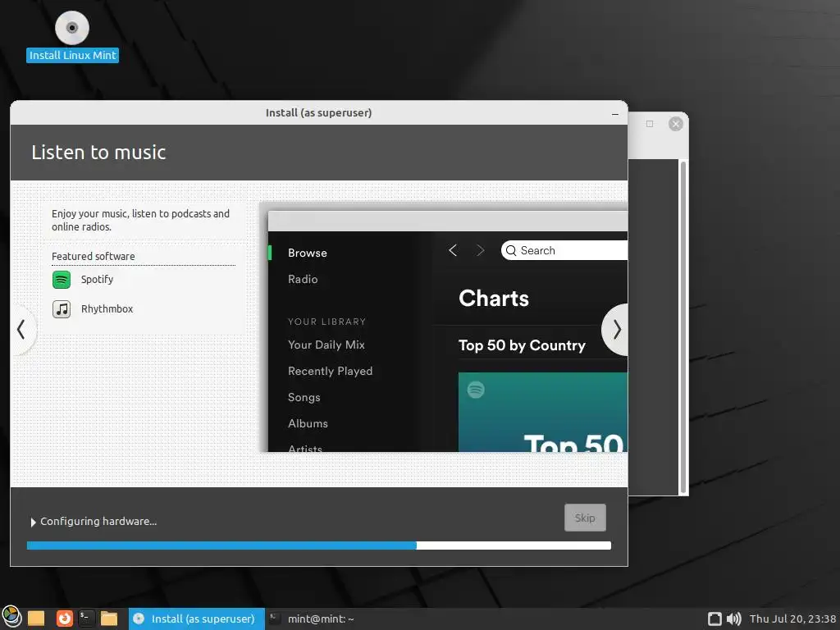Open the Install Linux Mint desktop icon

pyautogui.click(x=72, y=36)
